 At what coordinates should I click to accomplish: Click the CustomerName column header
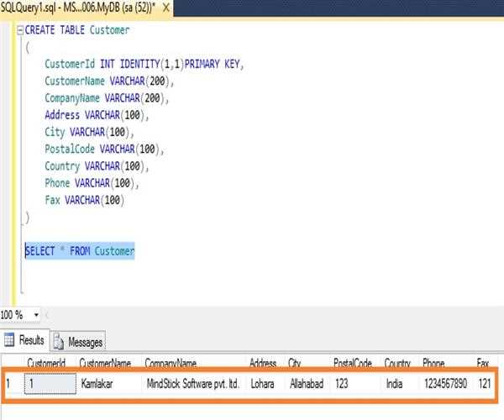105,363
